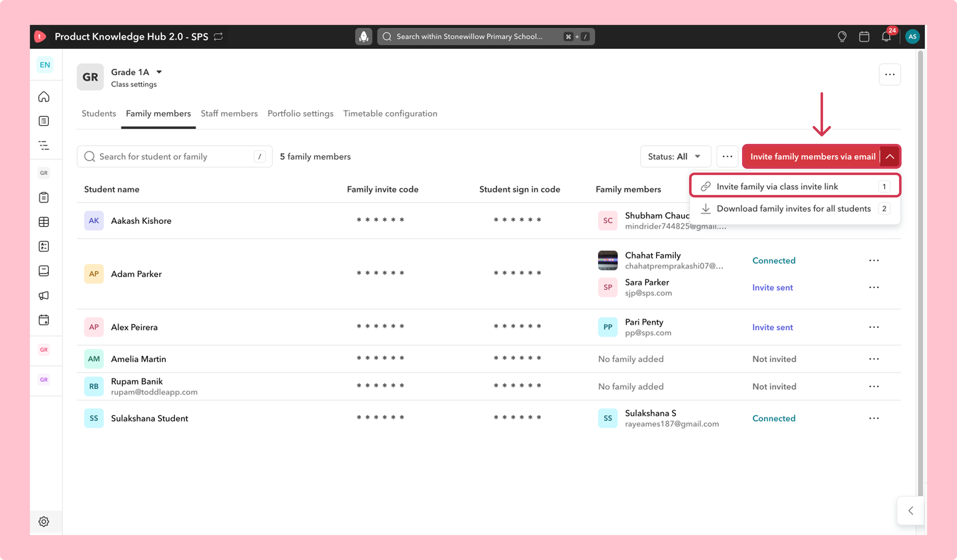The width and height of the screenshot is (957, 560).
Task: Select the Family members tab
Action: 158,114
